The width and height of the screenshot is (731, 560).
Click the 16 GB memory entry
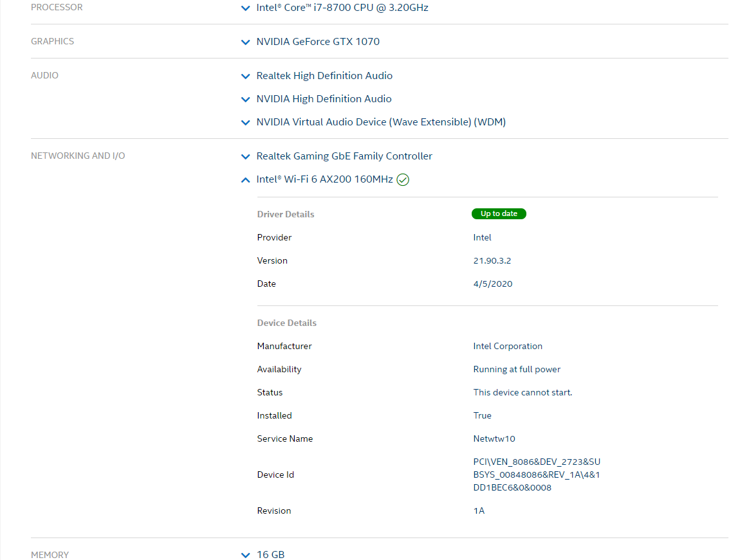pyautogui.click(x=270, y=554)
